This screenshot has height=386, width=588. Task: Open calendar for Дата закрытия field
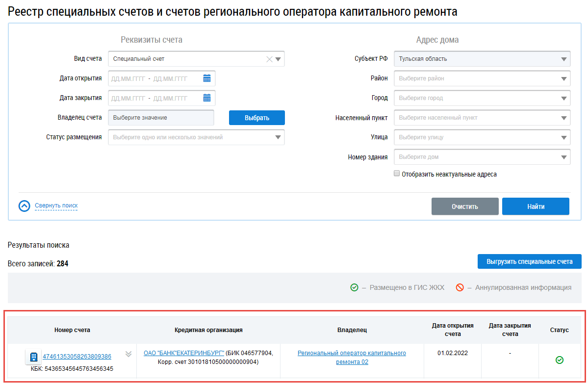tap(206, 98)
